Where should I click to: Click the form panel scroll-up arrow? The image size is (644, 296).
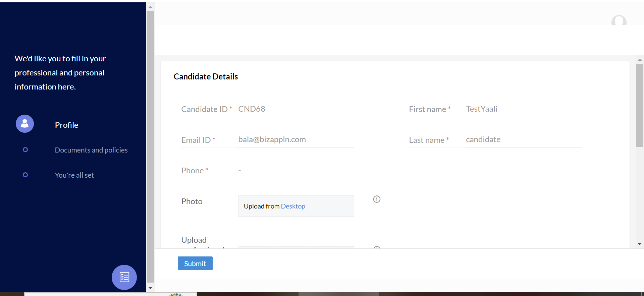pos(640,60)
